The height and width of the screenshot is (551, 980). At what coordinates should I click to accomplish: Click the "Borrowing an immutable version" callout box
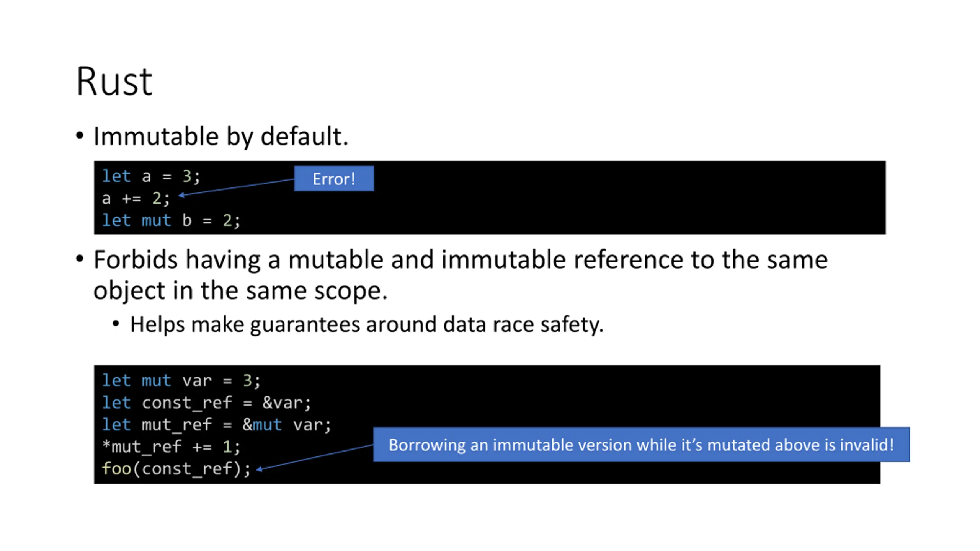coord(642,445)
